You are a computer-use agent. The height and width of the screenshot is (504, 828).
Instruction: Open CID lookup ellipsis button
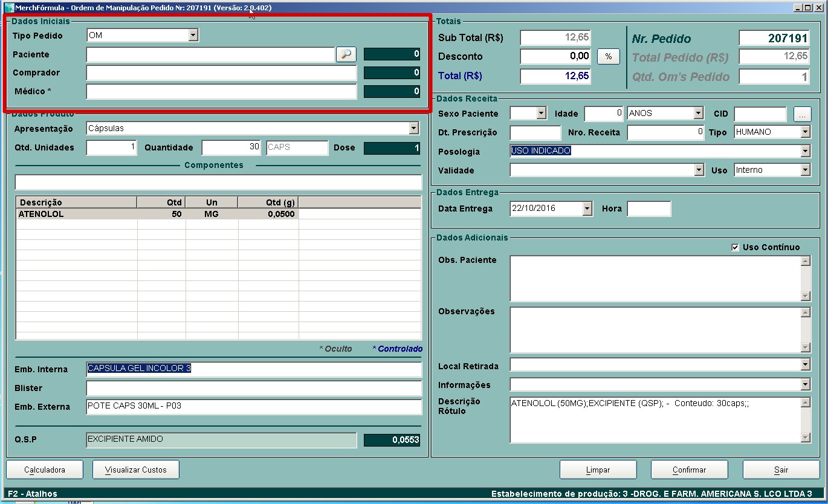801,114
